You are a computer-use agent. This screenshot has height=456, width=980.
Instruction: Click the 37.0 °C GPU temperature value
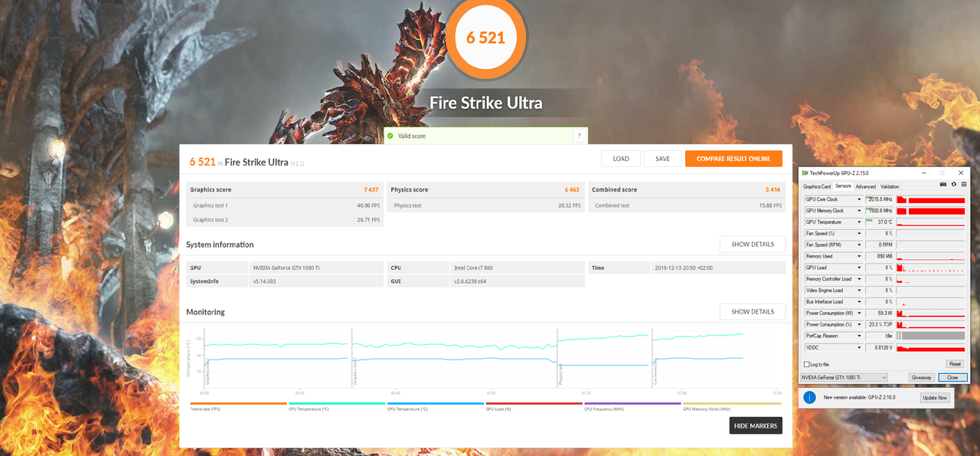pos(885,222)
